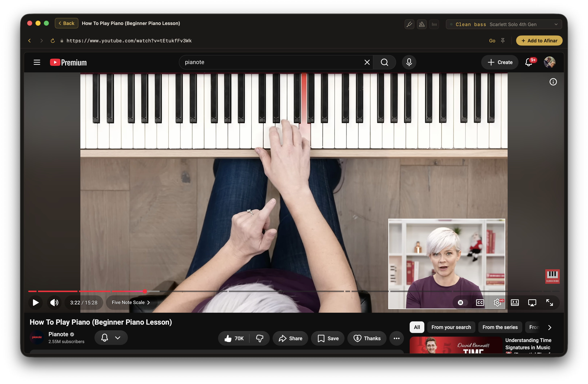Mute the video volume
The height and width of the screenshot is (384, 588).
pyautogui.click(x=54, y=303)
